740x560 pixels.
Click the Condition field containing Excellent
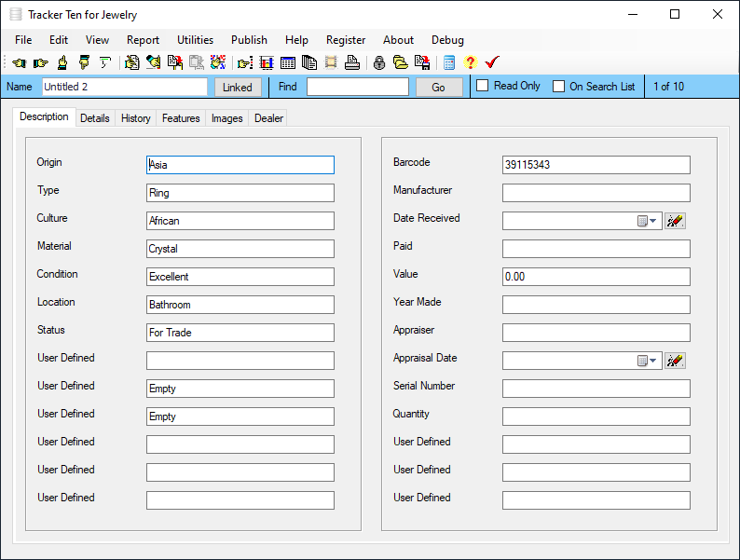(240, 277)
